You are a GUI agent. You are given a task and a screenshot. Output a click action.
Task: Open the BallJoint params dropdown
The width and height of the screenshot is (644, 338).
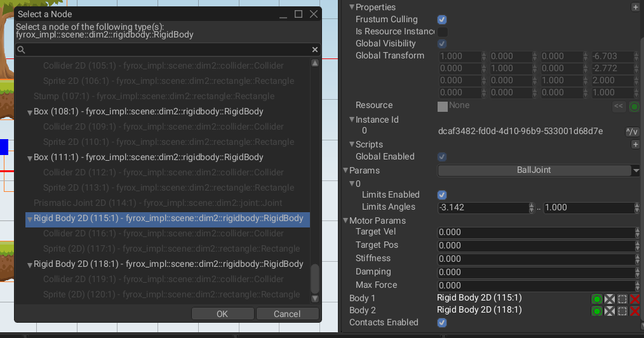[538, 170]
